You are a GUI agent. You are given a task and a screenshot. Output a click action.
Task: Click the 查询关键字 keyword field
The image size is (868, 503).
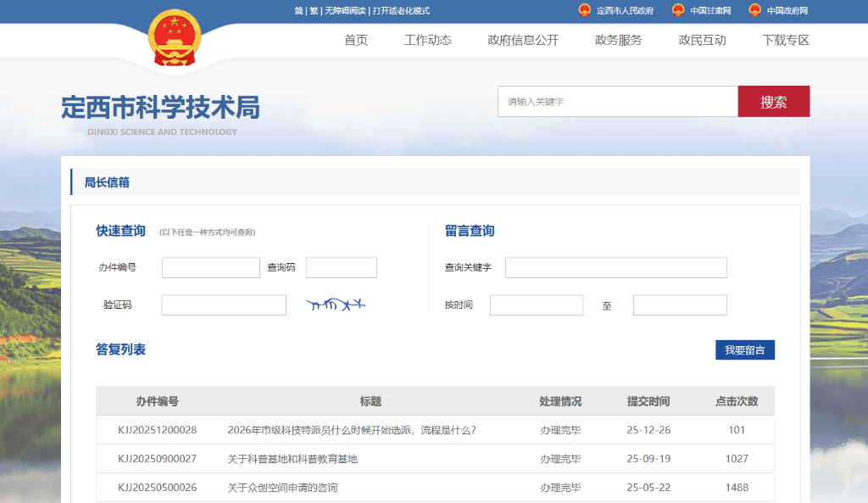[x=615, y=268]
